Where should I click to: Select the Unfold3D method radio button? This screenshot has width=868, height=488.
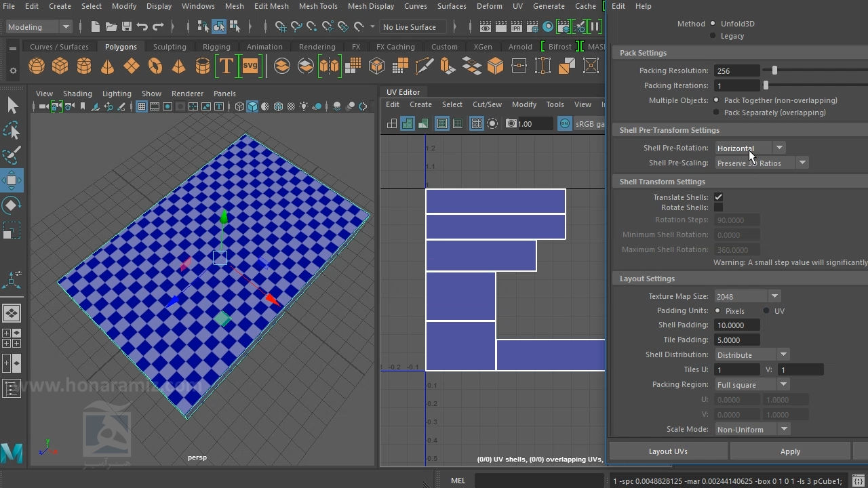[713, 24]
